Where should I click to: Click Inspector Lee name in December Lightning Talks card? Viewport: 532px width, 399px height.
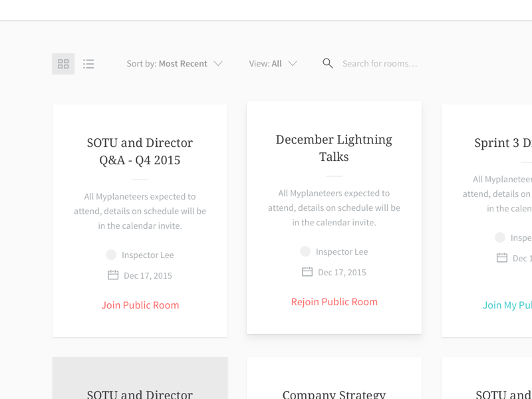pyautogui.click(x=342, y=252)
